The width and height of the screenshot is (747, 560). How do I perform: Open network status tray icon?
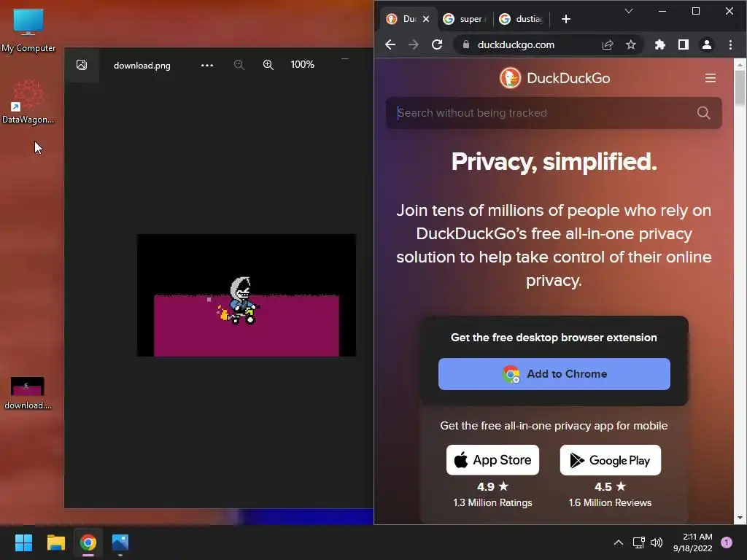pos(638,542)
